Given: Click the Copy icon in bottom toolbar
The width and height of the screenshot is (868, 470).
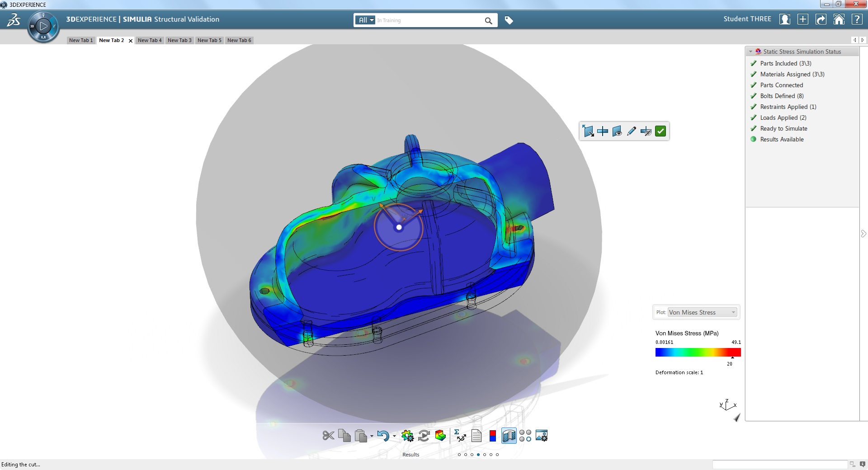Looking at the screenshot, I should point(344,436).
